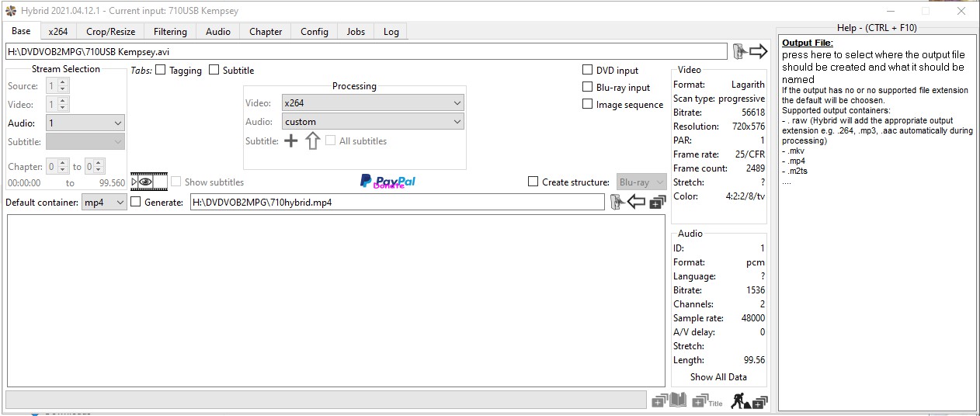The image size is (980, 416).
Task: Click the large empty jobs text area
Action: [336, 301]
